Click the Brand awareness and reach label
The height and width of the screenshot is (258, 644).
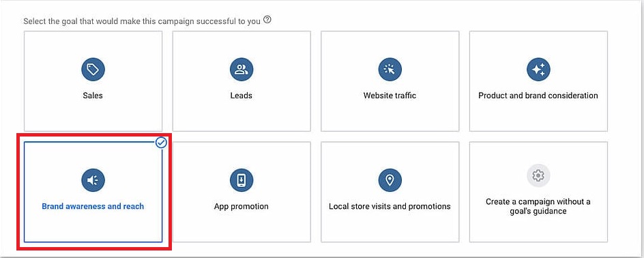point(93,206)
